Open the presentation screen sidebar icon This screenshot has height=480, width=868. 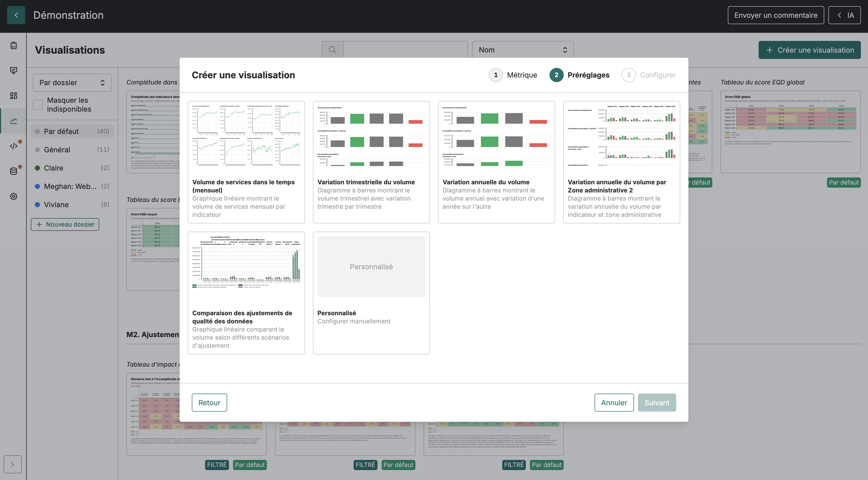click(13, 70)
